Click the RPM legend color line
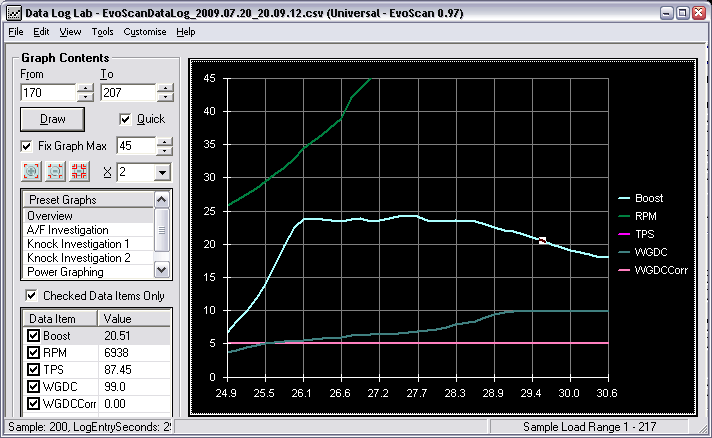Viewport: 712px width, 438px height. (624, 217)
